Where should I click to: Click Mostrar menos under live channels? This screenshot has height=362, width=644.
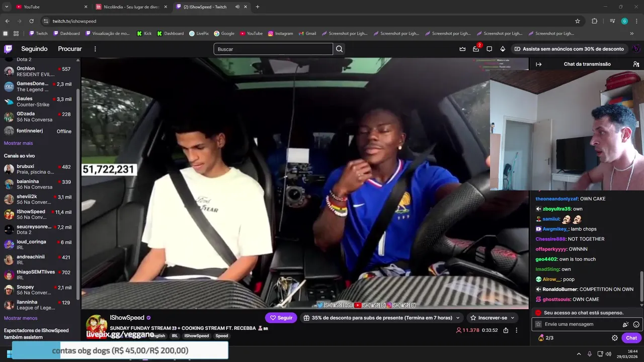coord(21,318)
